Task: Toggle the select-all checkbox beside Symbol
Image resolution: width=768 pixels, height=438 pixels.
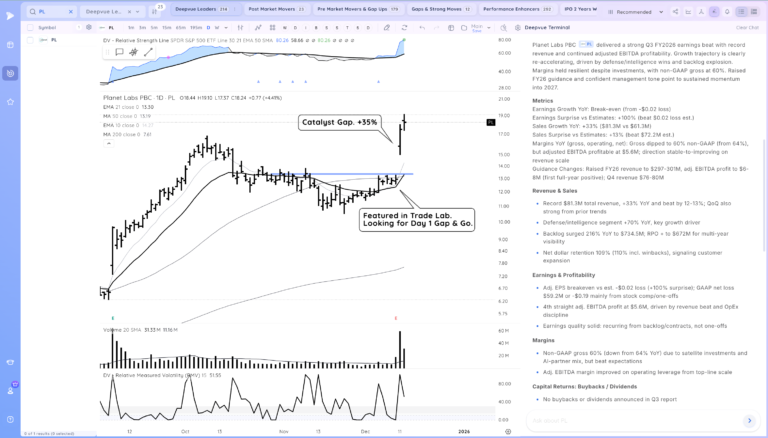Action: (x=29, y=27)
